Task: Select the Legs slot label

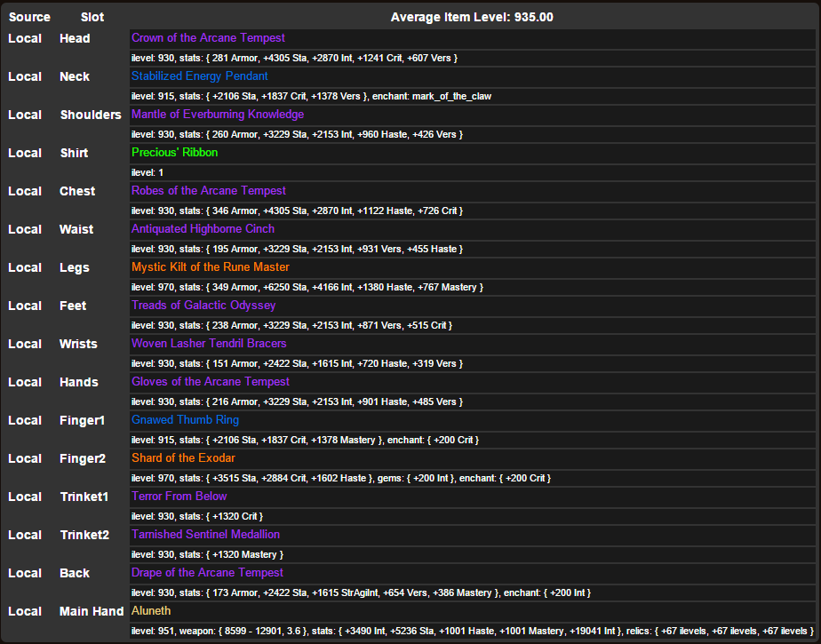Action: pyautogui.click(x=75, y=268)
